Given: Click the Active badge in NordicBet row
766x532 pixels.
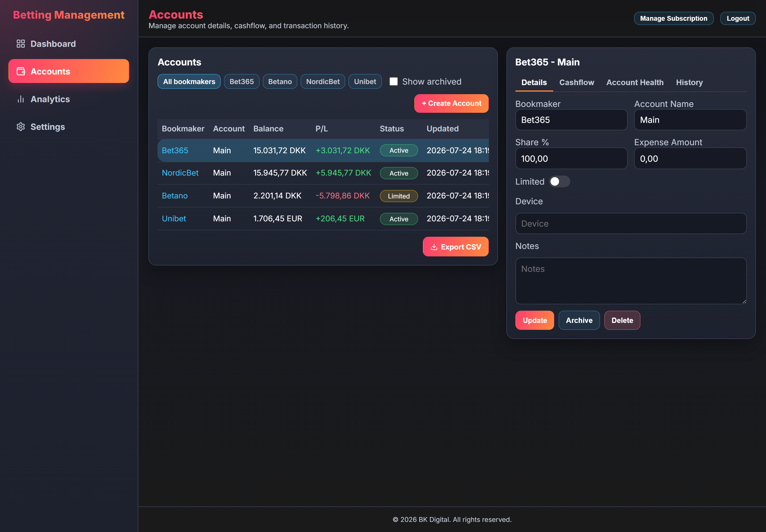Looking at the screenshot, I should (398, 173).
